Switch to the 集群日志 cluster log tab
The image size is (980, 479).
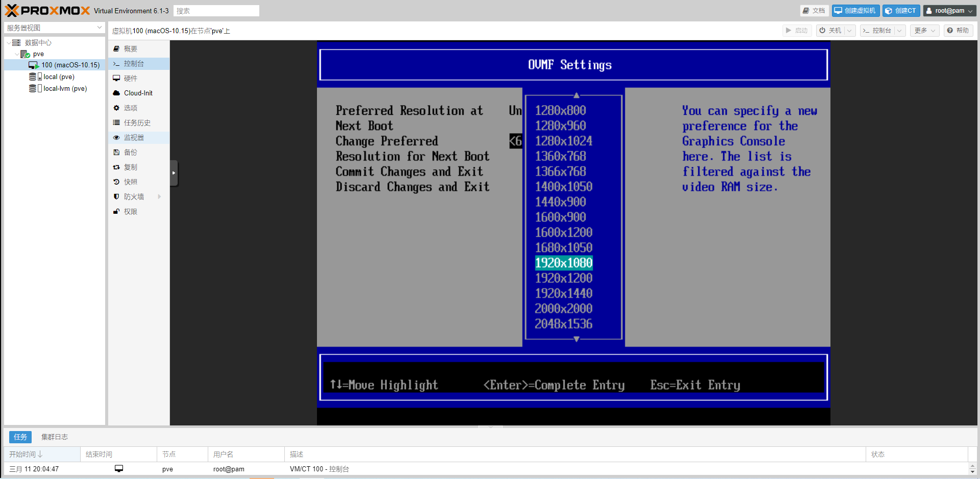pyautogui.click(x=54, y=437)
